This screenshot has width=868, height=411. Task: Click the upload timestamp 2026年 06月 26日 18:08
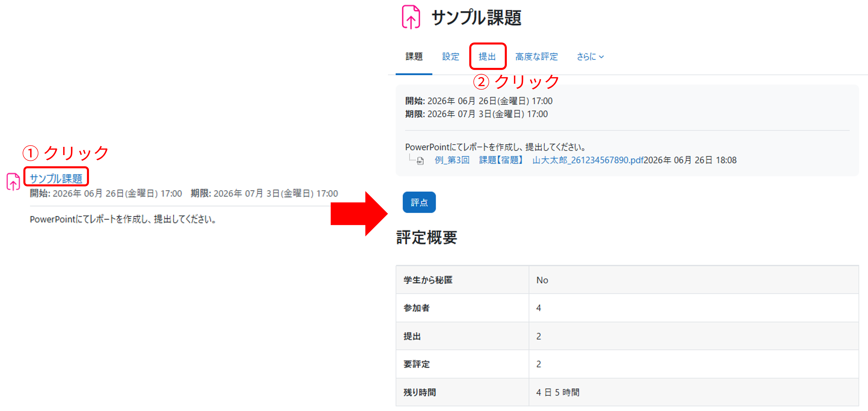click(x=690, y=160)
